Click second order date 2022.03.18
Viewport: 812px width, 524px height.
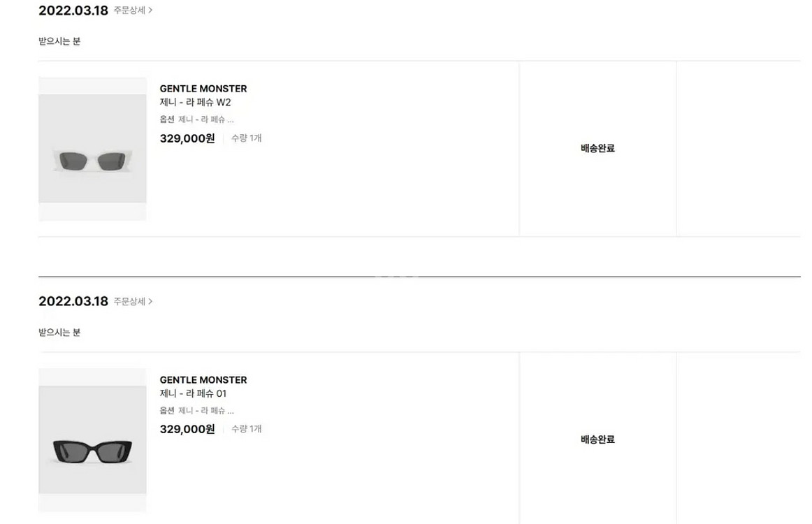[73, 301]
